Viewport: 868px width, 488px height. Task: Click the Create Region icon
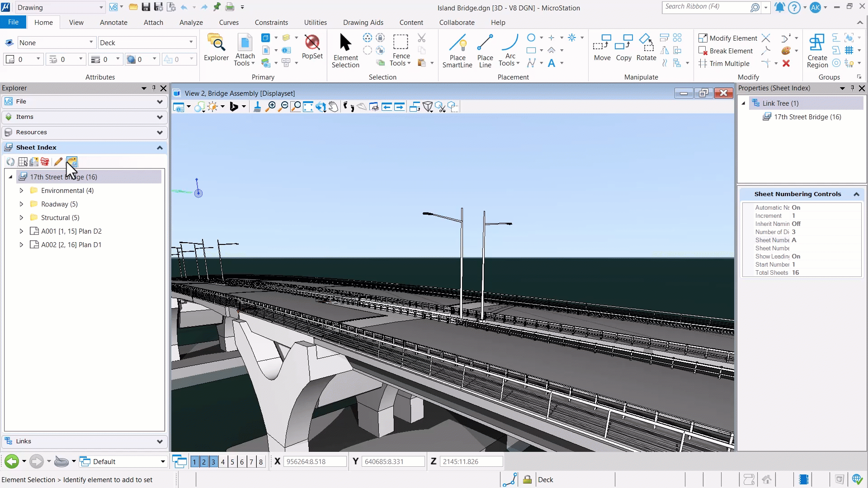point(817,51)
